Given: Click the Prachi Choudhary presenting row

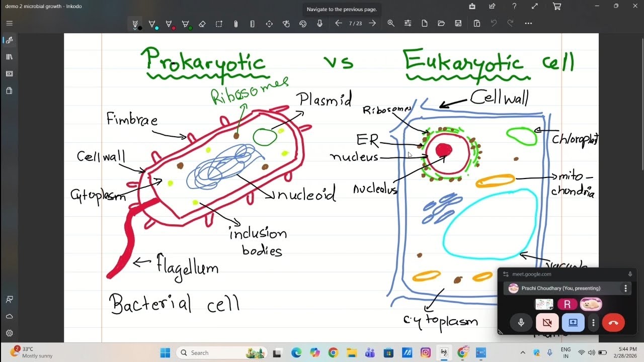Looking at the screenshot, I should [x=568, y=289].
